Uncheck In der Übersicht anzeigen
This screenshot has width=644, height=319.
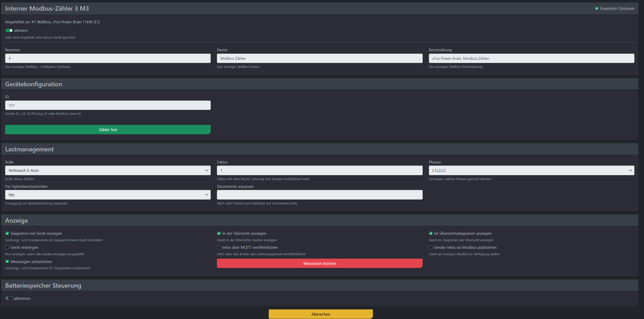pos(219,233)
